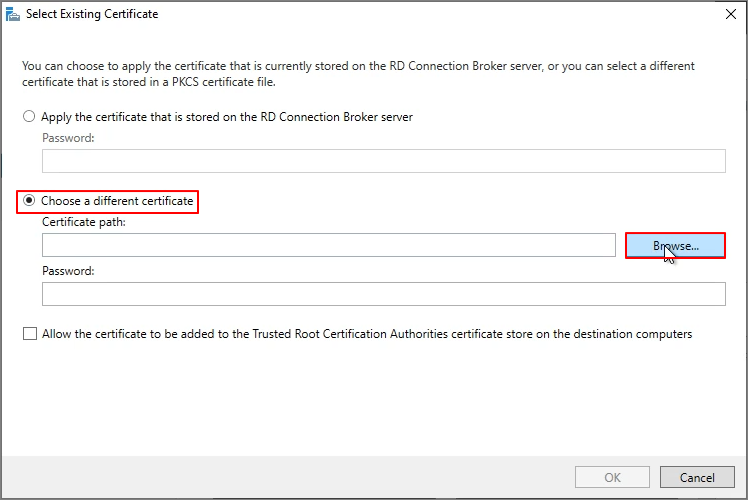Focus the Password field under Certificate path
Image resolution: width=748 pixels, height=500 pixels.
[384, 294]
